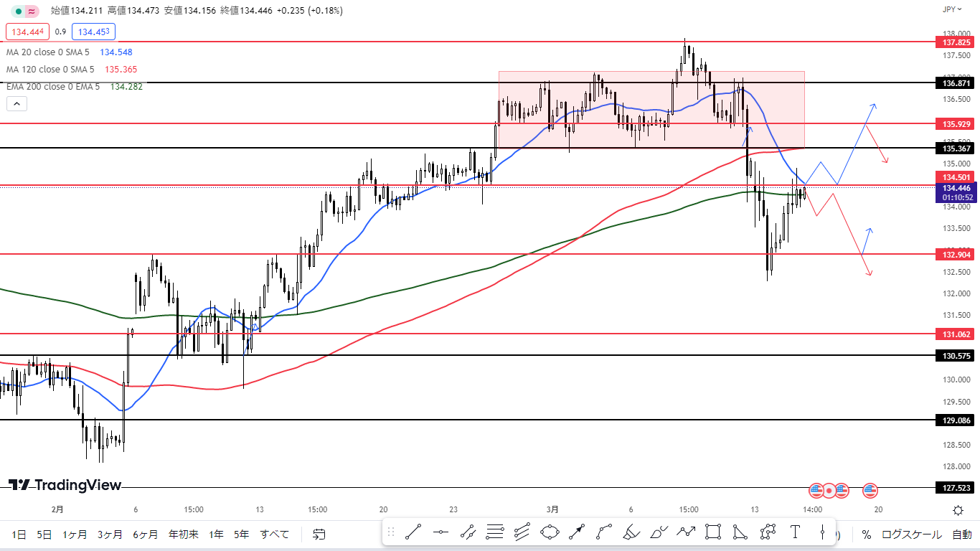Open the go-to-date calendar icon
Image resolution: width=980 pixels, height=551 pixels.
(320, 534)
